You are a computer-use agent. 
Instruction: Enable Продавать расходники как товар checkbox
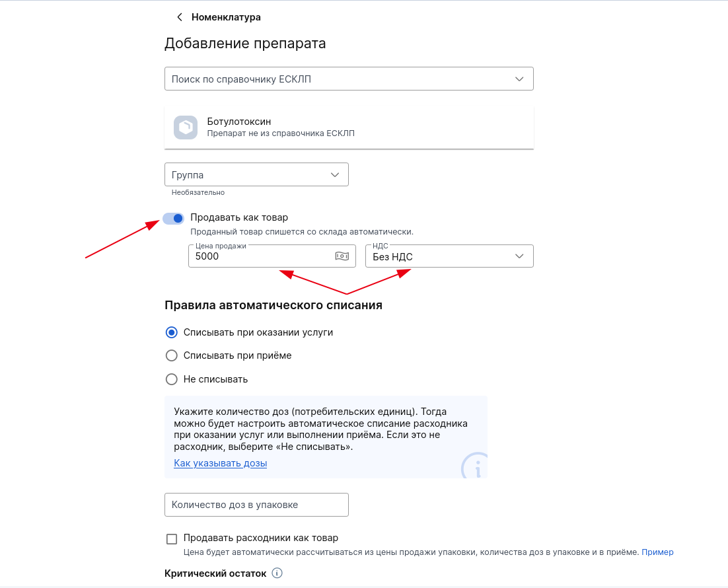[x=172, y=538]
